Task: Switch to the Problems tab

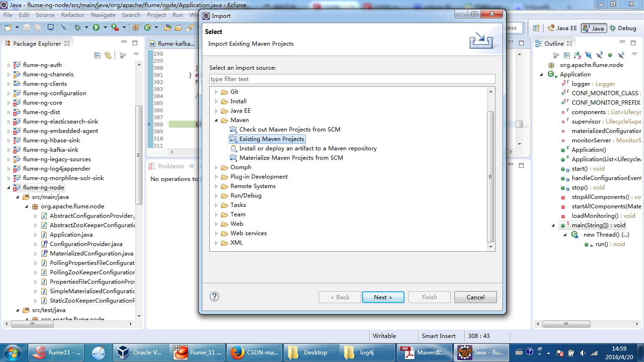Action: pyautogui.click(x=166, y=166)
